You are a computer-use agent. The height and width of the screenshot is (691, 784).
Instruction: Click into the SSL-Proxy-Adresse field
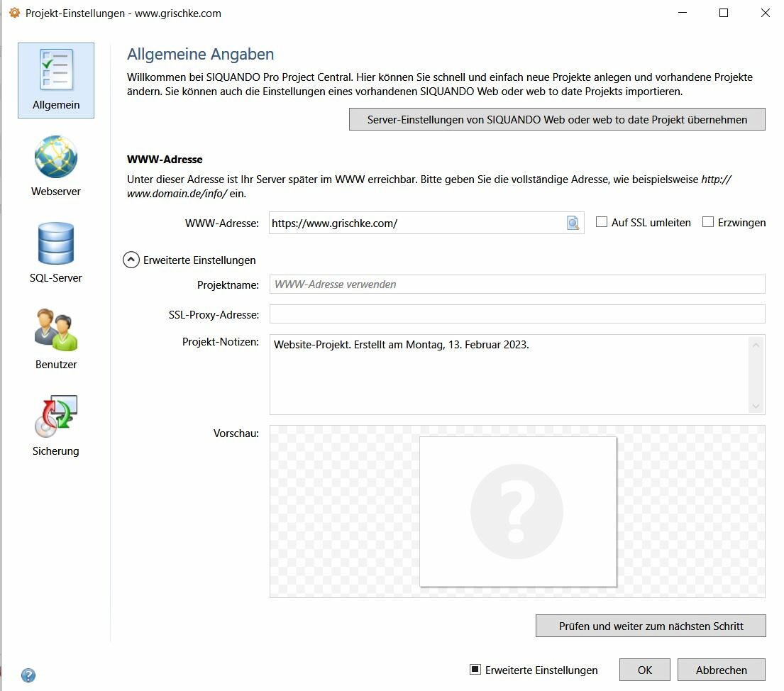(x=517, y=314)
